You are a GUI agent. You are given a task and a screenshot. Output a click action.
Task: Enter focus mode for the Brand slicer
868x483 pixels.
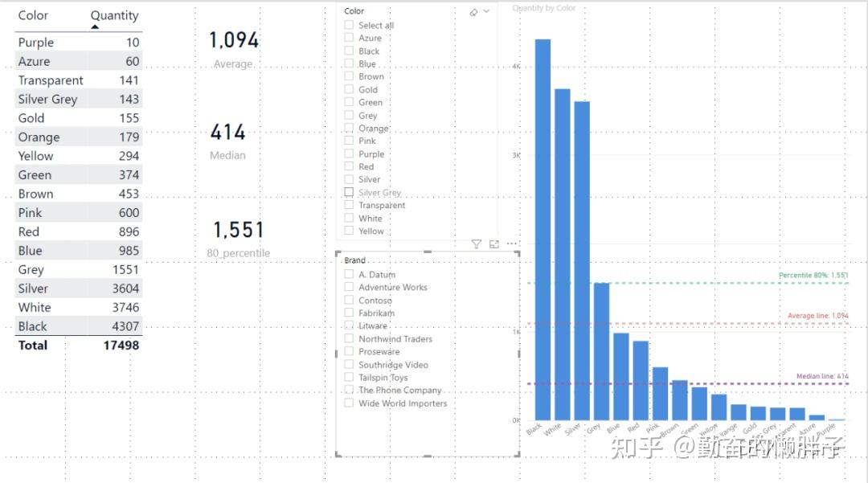click(x=493, y=244)
